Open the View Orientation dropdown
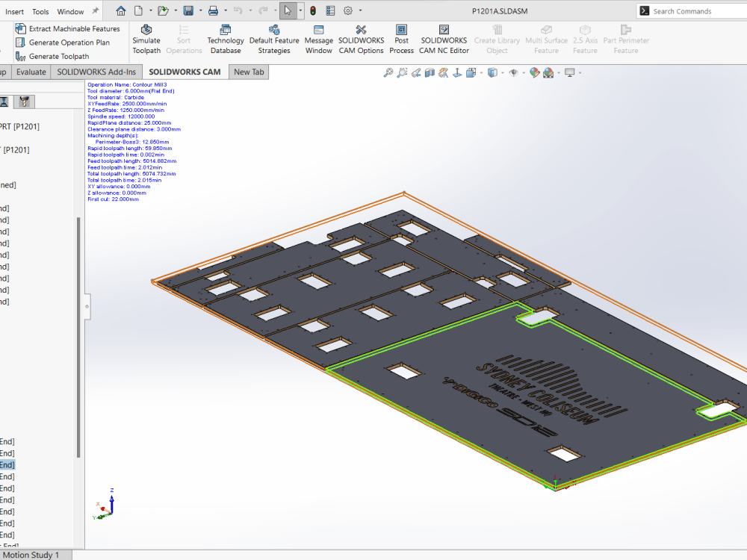747x560 pixels. pos(480,72)
